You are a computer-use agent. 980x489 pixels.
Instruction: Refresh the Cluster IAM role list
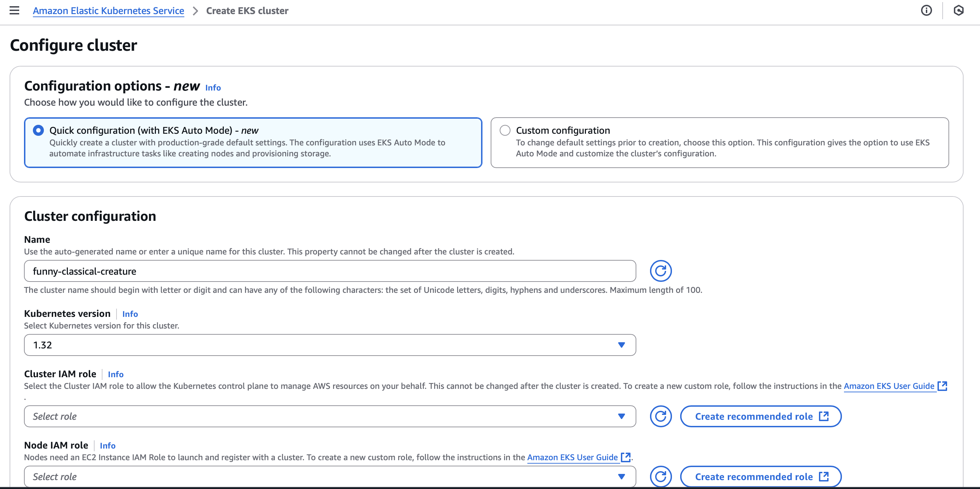point(660,416)
